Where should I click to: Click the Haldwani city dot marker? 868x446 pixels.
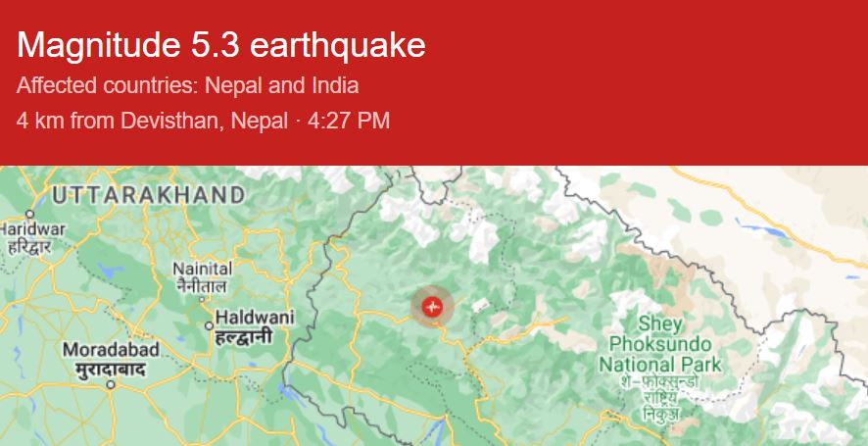click(209, 324)
